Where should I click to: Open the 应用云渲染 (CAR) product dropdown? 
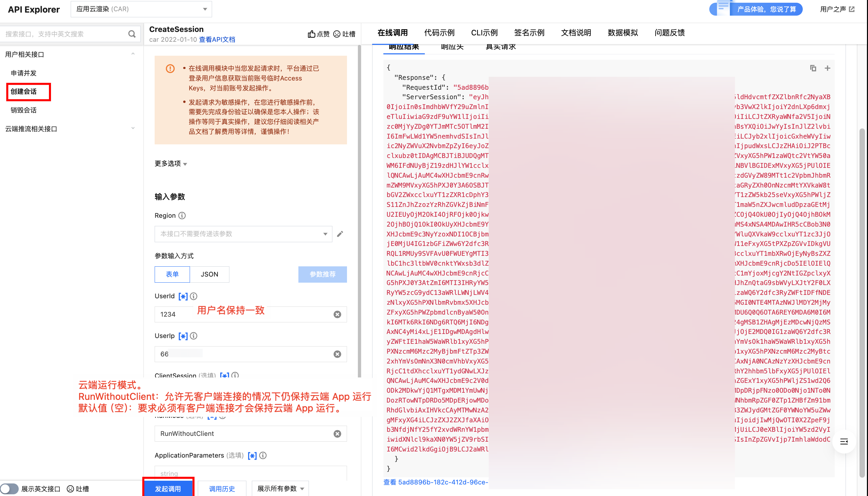[x=141, y=9]
